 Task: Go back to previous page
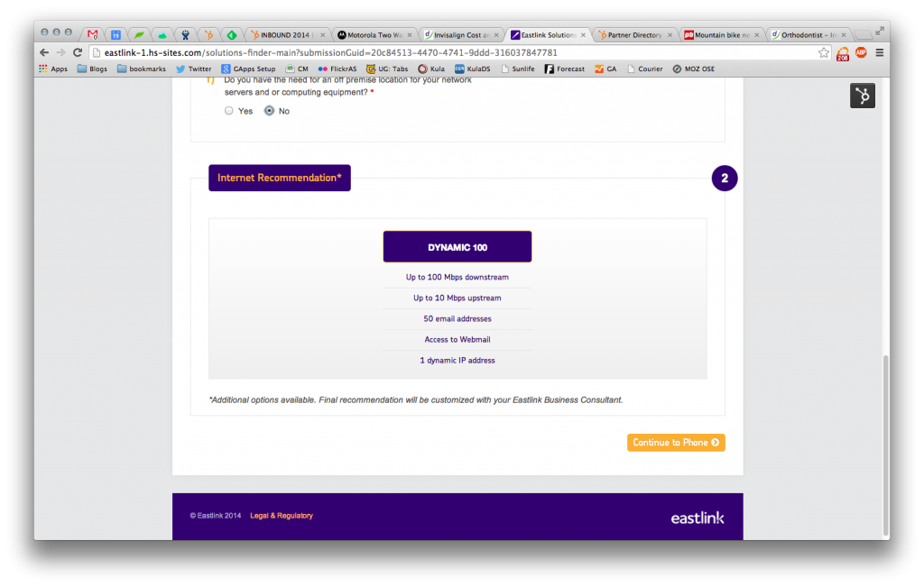click(x=44, y=52)
